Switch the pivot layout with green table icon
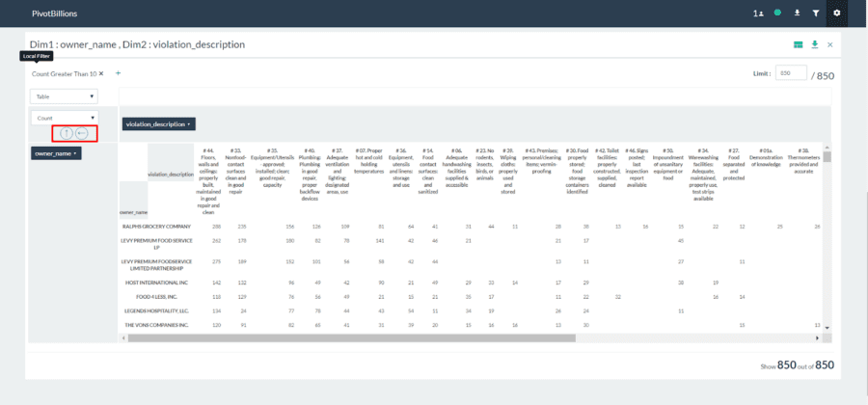 798,44
